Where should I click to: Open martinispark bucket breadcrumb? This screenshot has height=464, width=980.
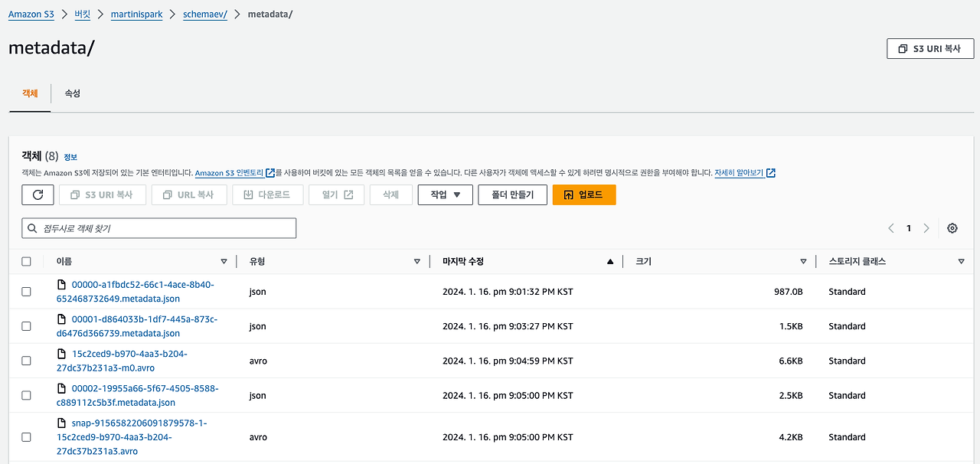click(x=136, y=15)
